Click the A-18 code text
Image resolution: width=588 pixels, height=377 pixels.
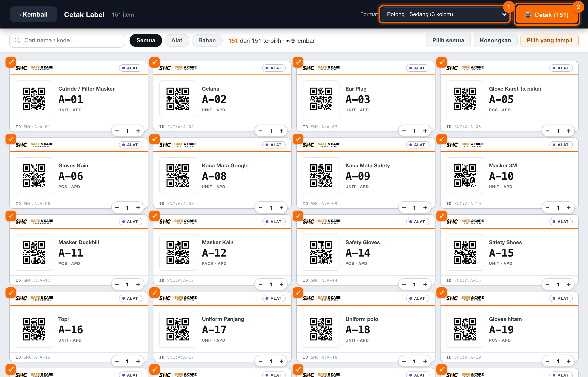click(358, 329)
